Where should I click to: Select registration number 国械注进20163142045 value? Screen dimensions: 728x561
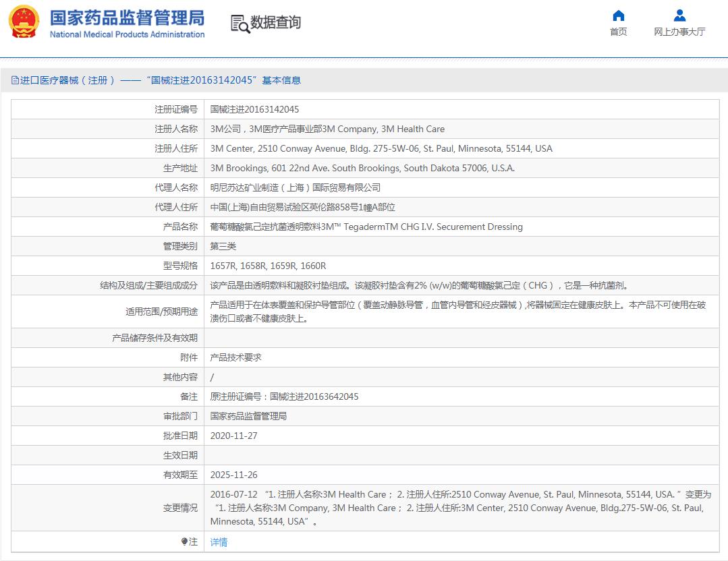pyautogui.click(x=254, y=109)
